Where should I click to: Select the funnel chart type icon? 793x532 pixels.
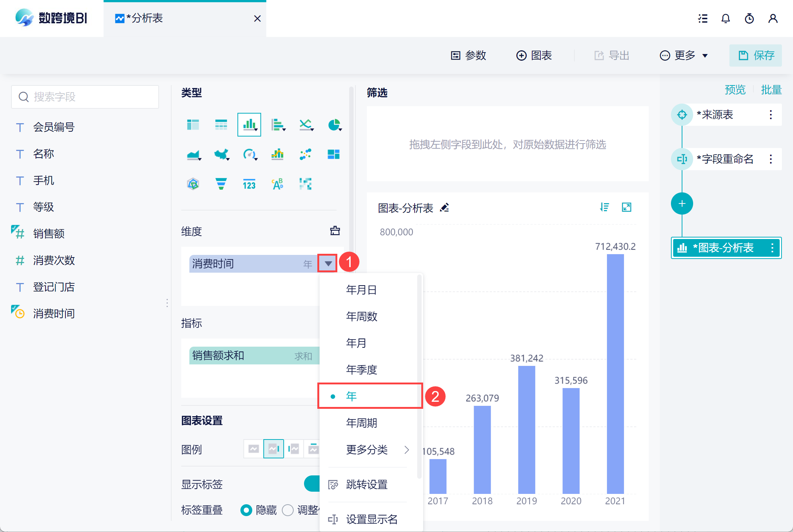(221, 184)
